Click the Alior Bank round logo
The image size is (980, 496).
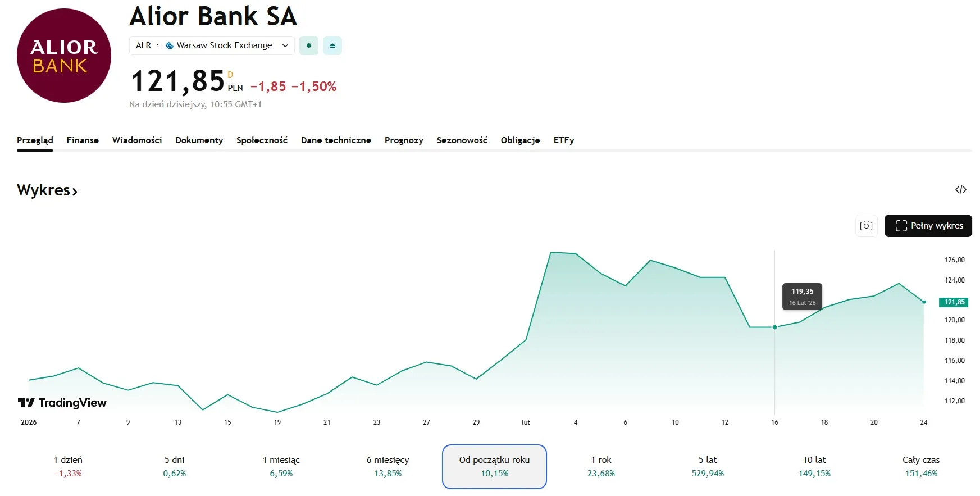pyautogui.click(x=64, y=56)
